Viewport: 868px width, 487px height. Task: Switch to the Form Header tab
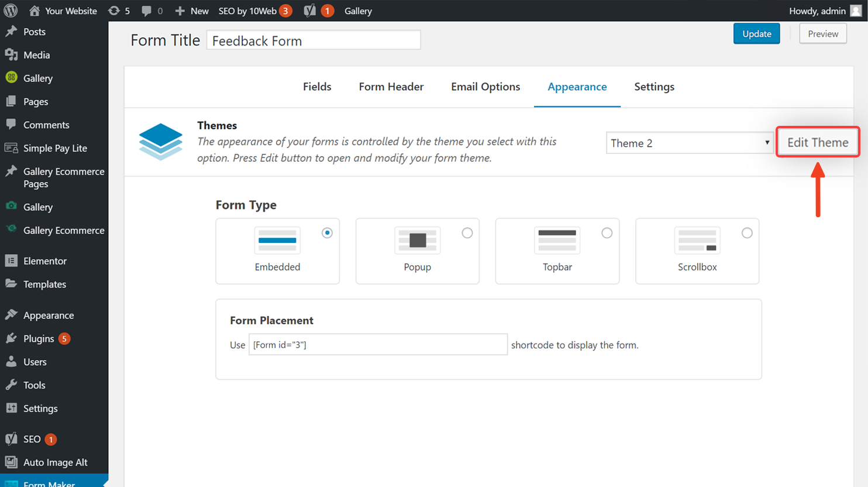391,87
